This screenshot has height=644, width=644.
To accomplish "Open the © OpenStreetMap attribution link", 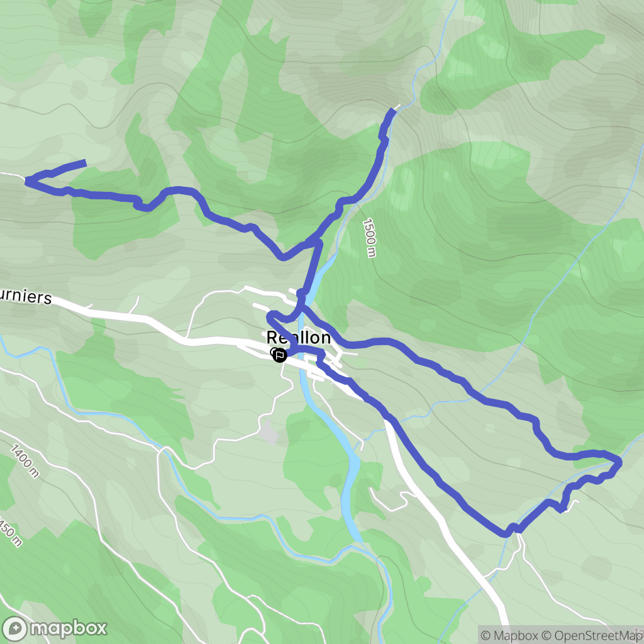I will (x=592, y=635).
